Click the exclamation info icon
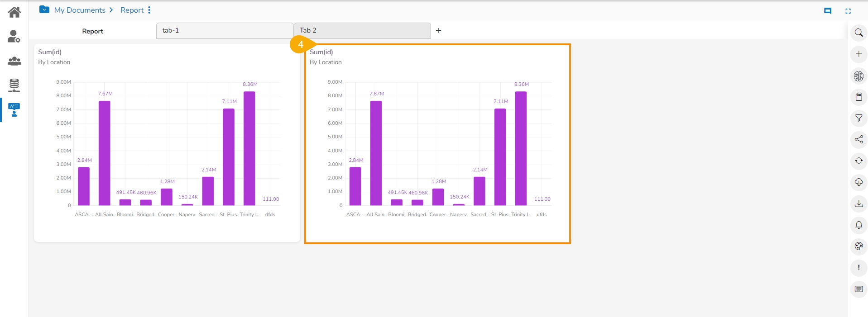Screen dimensions: 868x317 [x=858, y=268]
